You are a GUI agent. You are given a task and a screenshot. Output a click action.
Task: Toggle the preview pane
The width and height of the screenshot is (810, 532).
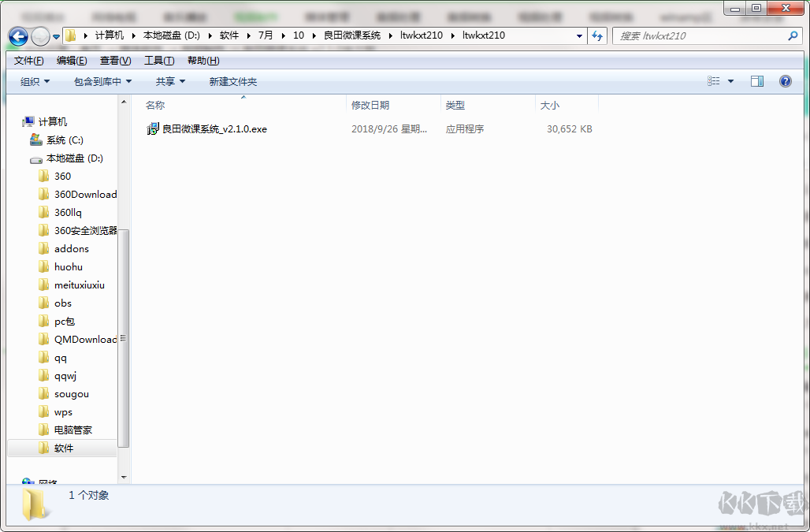coord(757,81)
